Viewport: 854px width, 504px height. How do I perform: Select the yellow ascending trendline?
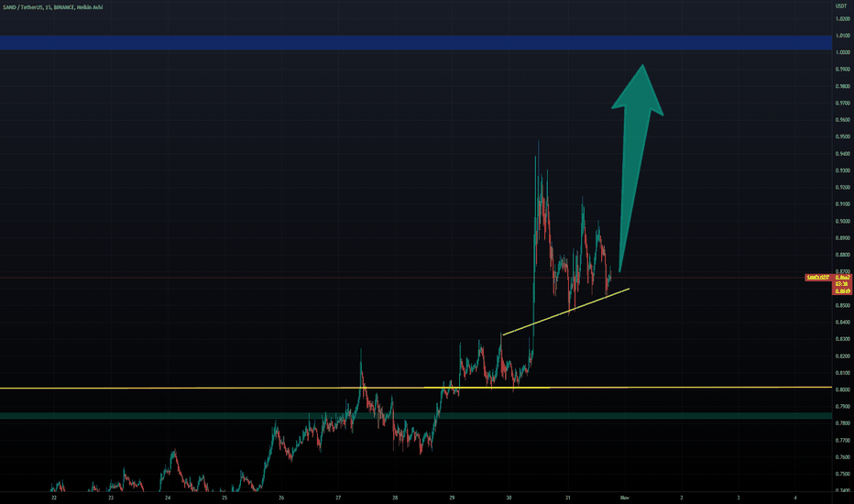[566, 312]
